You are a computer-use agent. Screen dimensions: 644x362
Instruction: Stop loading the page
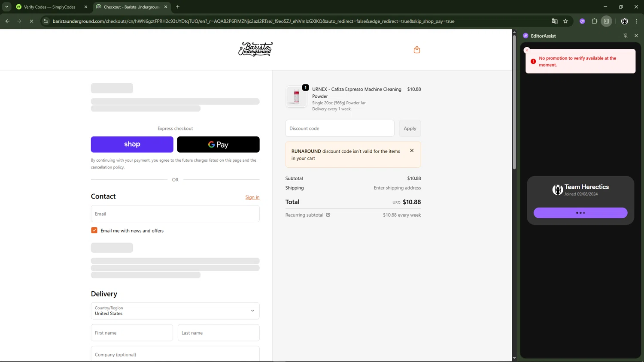point(31,21)
